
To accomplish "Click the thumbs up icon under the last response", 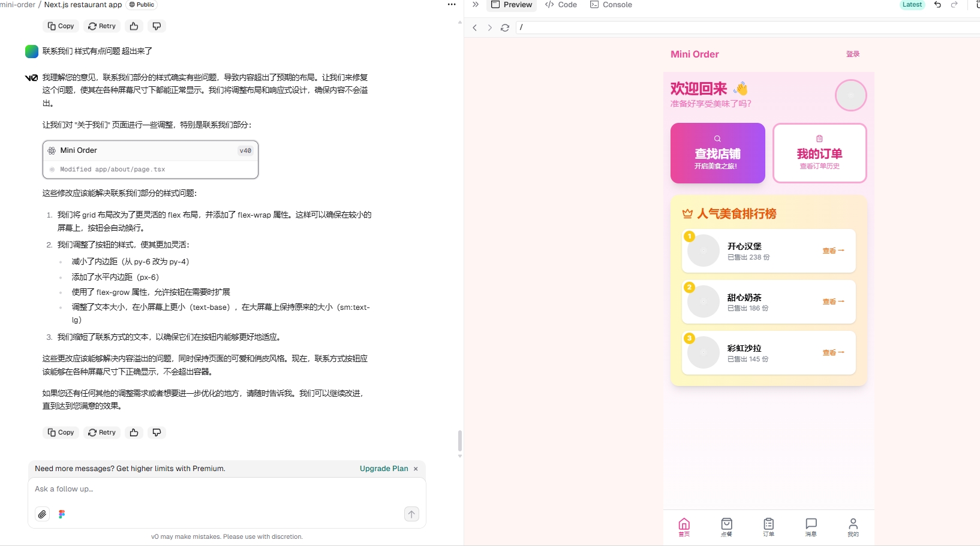I will pos(134,432).
